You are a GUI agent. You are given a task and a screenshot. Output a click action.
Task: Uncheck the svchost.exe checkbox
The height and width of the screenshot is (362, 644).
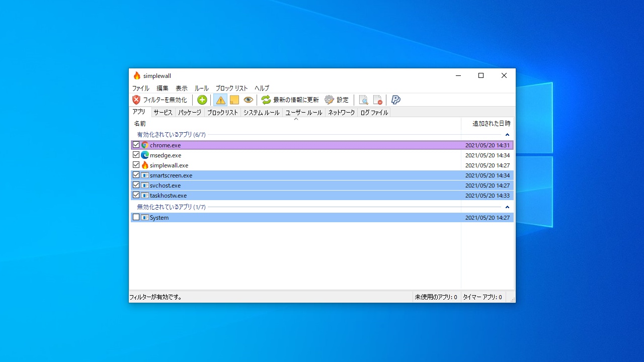click(136, 185)
